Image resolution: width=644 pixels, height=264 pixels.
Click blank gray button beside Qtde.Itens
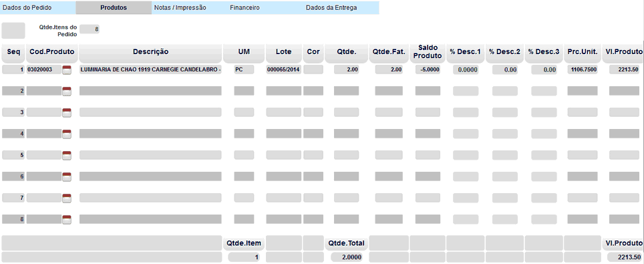point(13,31)
